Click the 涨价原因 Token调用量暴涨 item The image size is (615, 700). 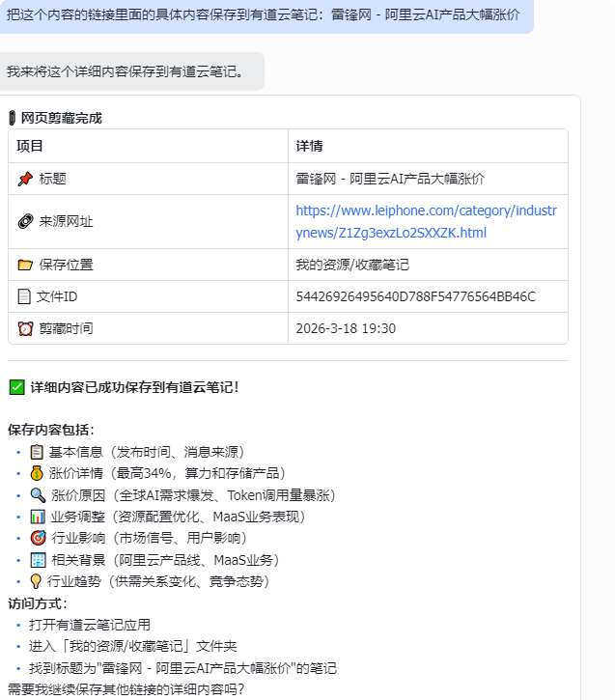pos(194,495)
